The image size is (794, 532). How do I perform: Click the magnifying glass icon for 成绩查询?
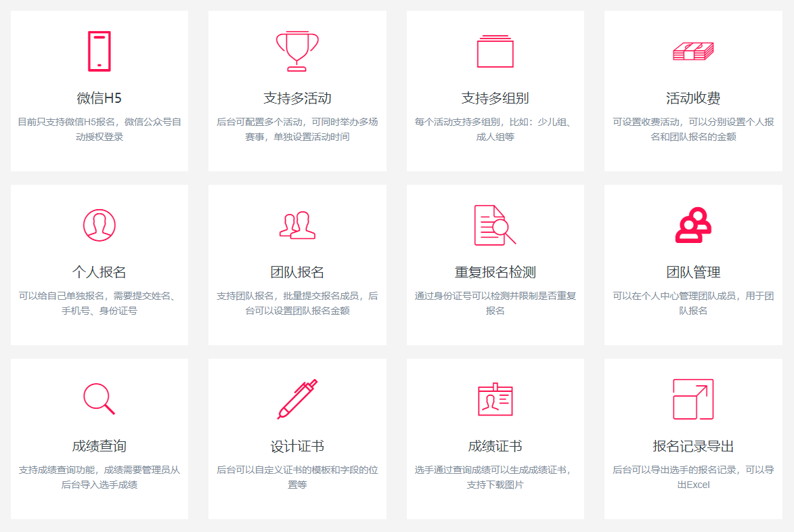pos(100,398)
